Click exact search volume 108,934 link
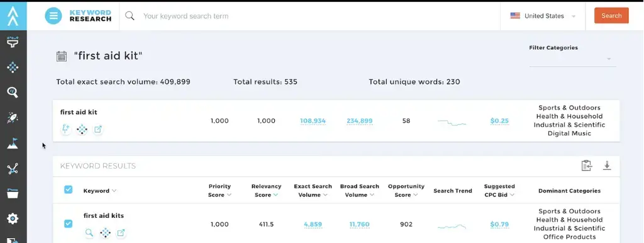 (x=313, y=121)
